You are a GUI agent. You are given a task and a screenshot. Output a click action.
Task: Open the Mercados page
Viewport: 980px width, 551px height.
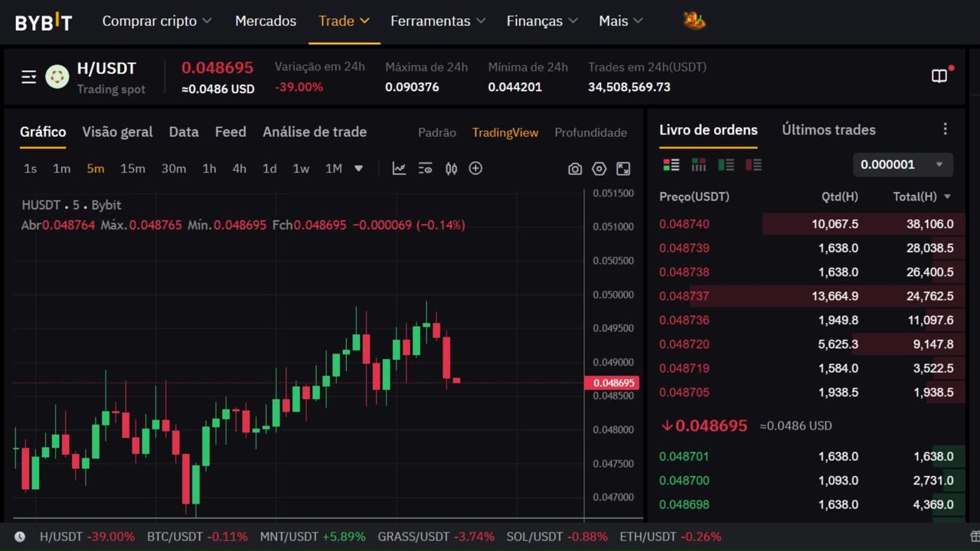pyautogui.click(x=266, y=21)
